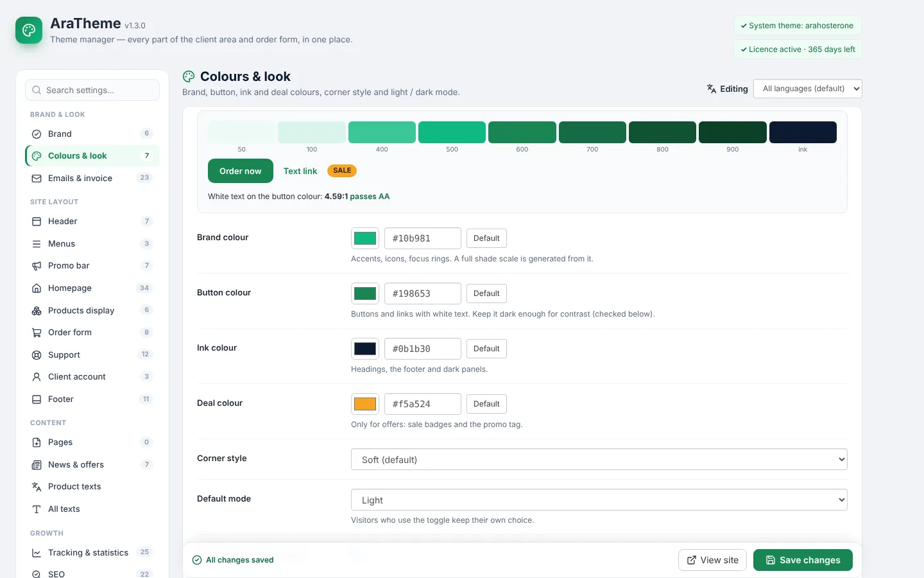The image size is (924, 578).
Task: Select Colours & look in sidebar
Action: coord(92,156)
